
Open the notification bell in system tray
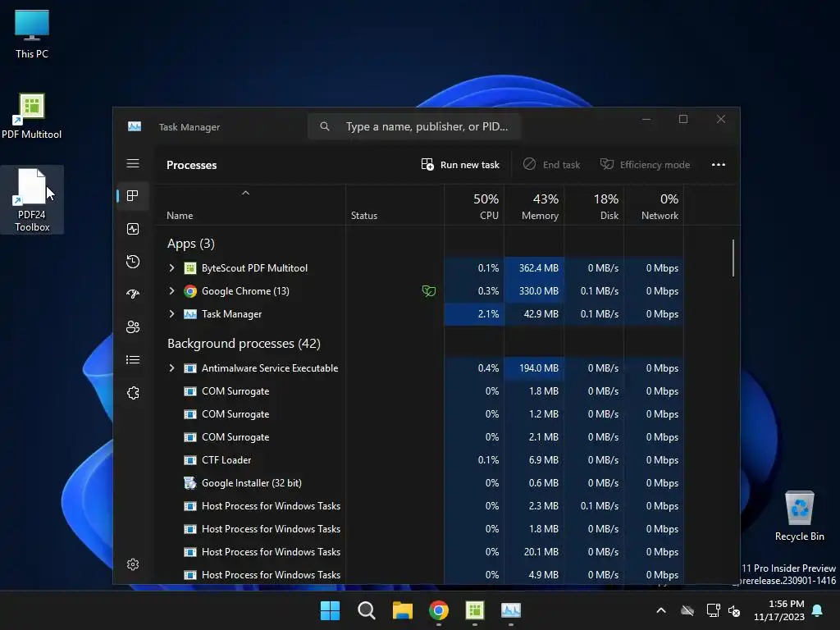pos(817,610)
